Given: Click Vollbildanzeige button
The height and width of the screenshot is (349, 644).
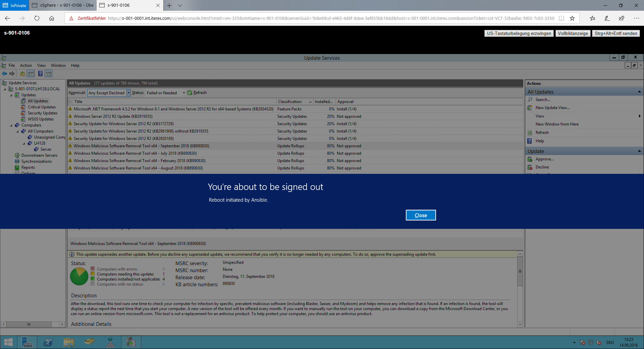Looking at the screenshot, I should (573, 34).
